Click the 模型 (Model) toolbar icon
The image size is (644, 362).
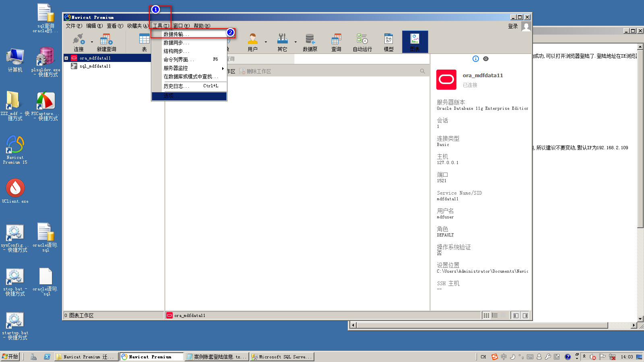[388, 42]
